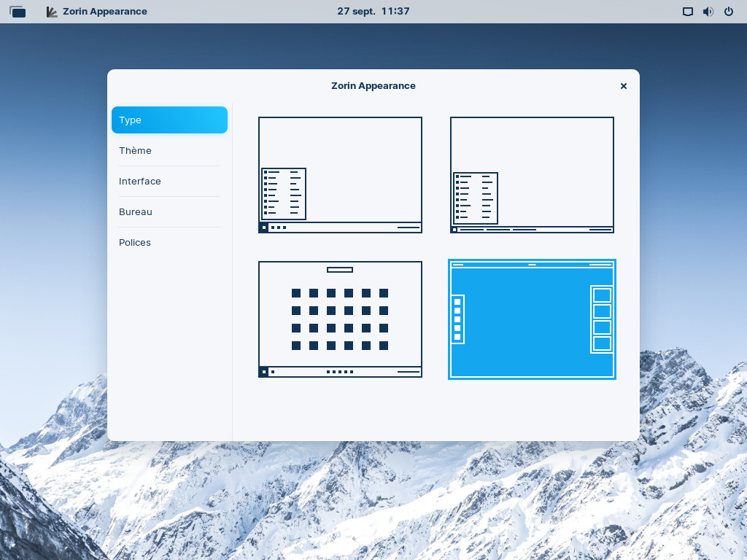
Task: Open the Activities overview icon in top bar
Action: [18, 12]
